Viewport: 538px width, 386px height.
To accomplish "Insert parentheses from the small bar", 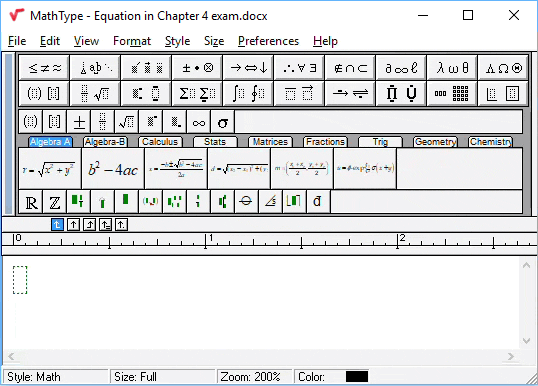I will (31, 122).
